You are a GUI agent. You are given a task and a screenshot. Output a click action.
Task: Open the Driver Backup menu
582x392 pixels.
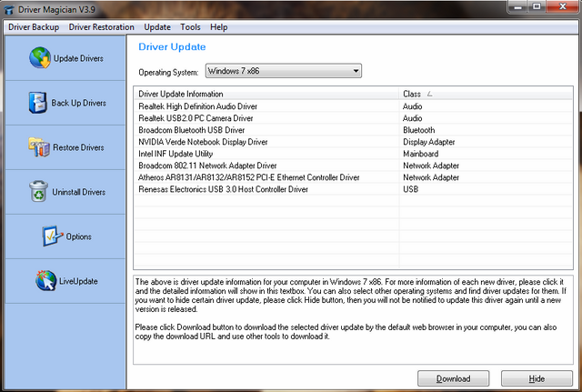34,27
